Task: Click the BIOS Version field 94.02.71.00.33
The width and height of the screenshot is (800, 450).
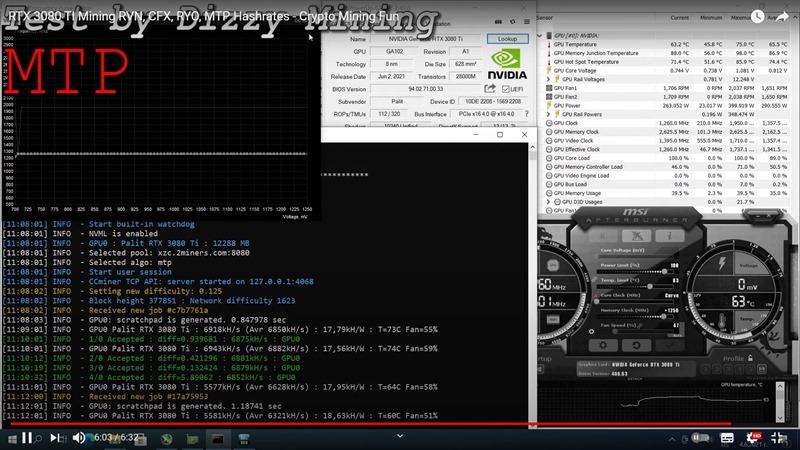Action: click(426, 89)
